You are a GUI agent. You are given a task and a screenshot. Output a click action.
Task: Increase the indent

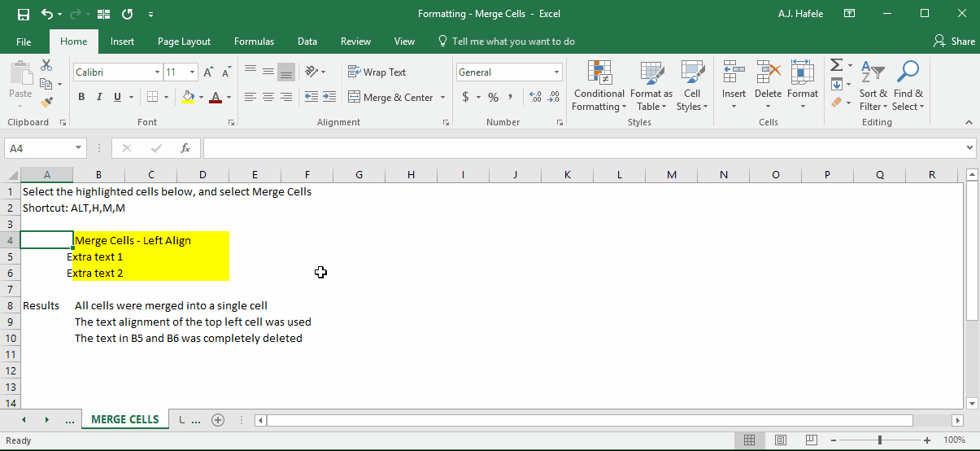click(329, 97)
